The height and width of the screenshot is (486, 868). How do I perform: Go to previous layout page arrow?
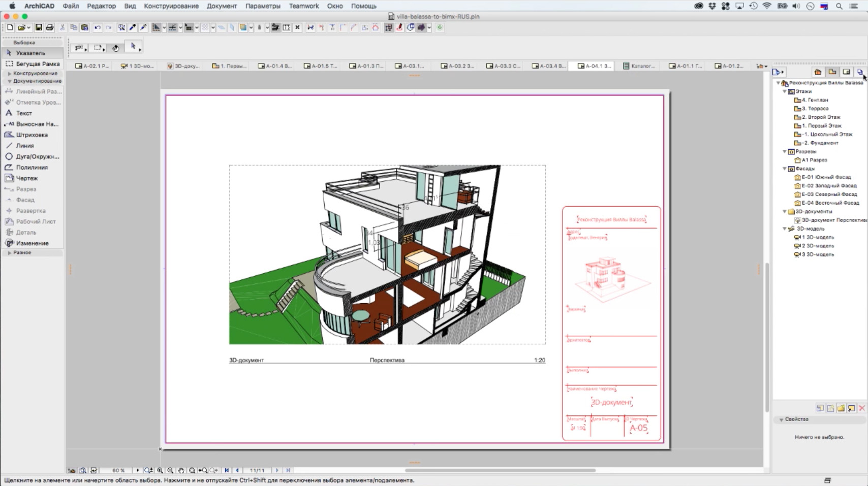point(237,471)
